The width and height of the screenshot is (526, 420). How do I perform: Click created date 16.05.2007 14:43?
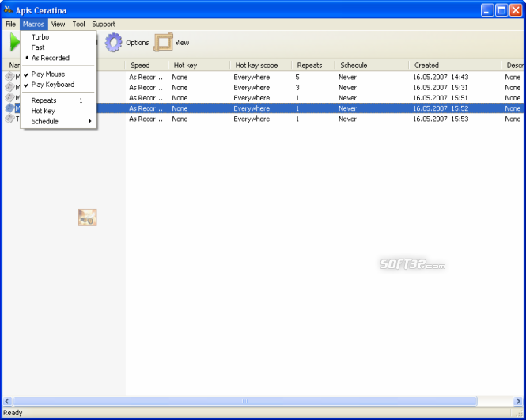click(x=441, y=77)
